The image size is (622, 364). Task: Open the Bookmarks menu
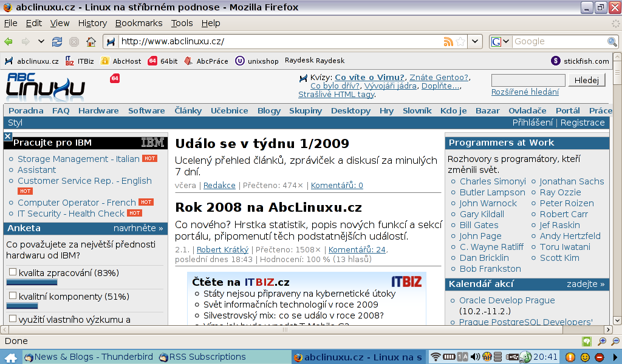tap(139, 24)
